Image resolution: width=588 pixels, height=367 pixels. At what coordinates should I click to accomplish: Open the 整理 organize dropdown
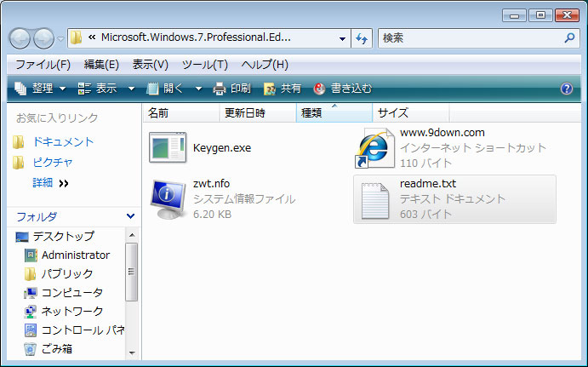tap(40, 89)
